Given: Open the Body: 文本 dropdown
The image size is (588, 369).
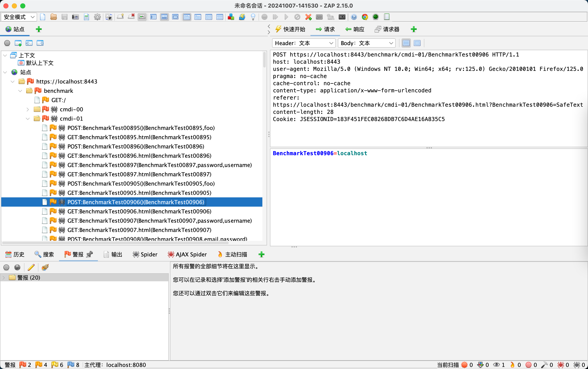Looking at the screenshot, I should tap(367, 43).
